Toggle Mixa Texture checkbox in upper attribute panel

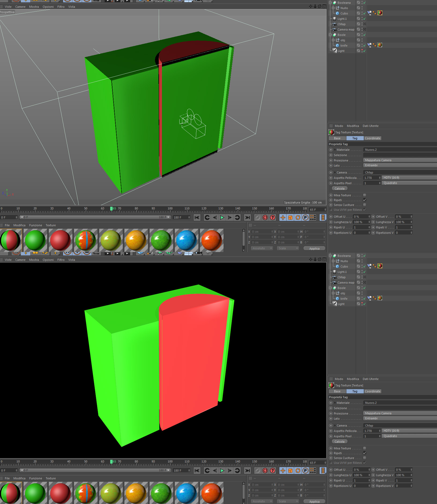coord(365,195)
